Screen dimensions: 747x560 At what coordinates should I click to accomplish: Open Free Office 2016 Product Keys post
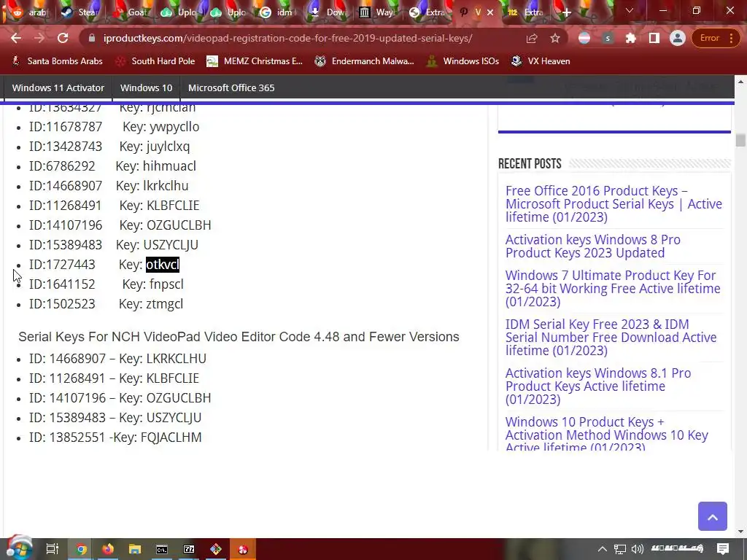coord(614,204)
